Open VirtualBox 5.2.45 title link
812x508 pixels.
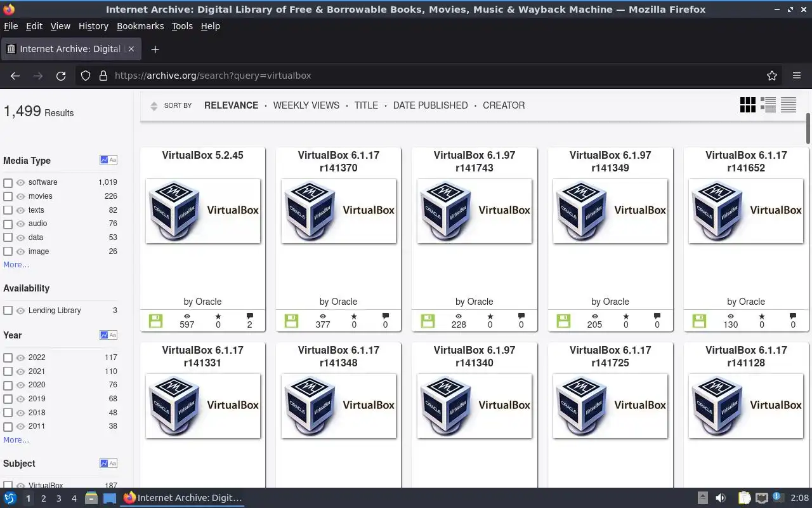pos(202,155)
